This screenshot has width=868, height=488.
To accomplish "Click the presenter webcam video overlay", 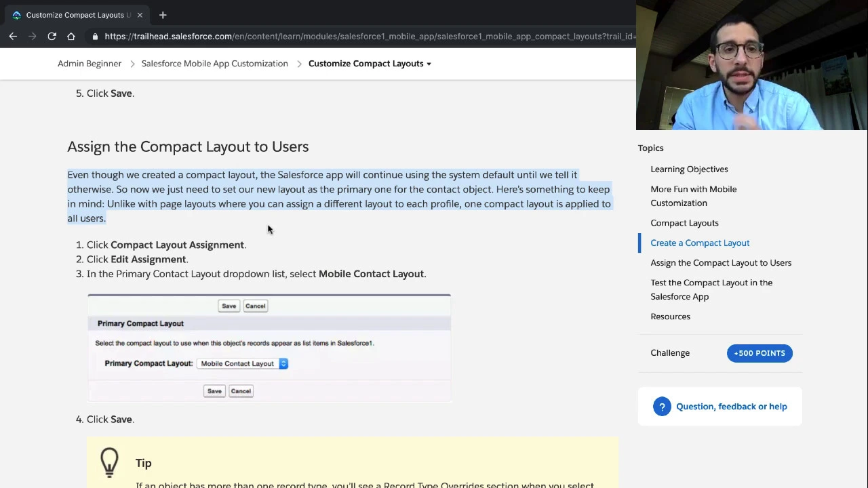I will pyautogui.click(x=752, y=65).
